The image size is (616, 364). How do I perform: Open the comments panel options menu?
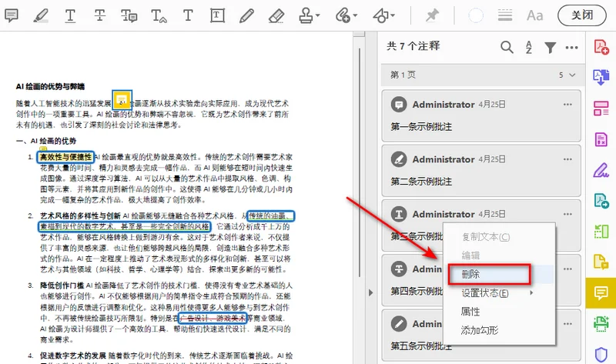pos(571,48)
